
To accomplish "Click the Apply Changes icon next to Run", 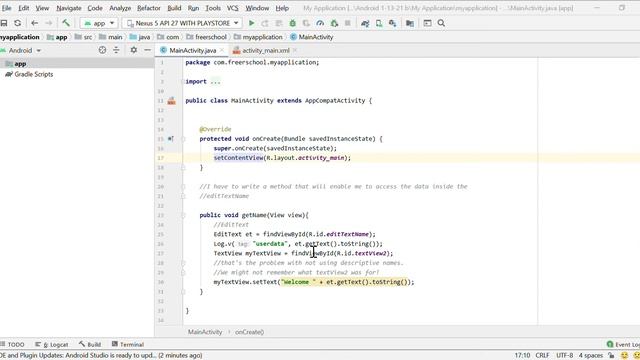I will [265, 23].
